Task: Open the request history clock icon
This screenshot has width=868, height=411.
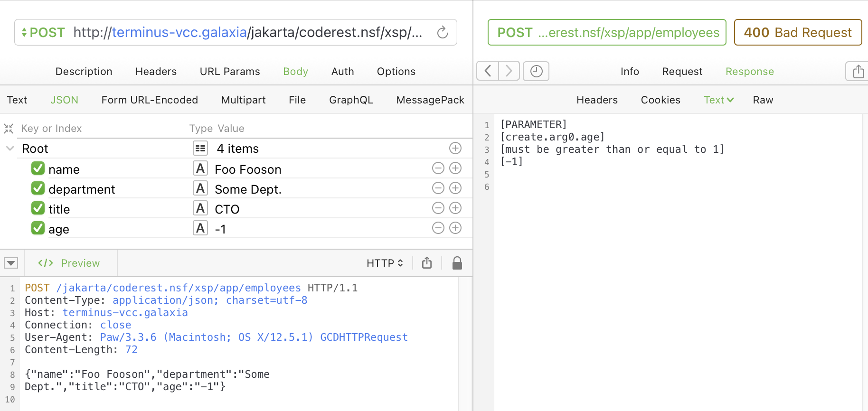Action: (536, 71)
